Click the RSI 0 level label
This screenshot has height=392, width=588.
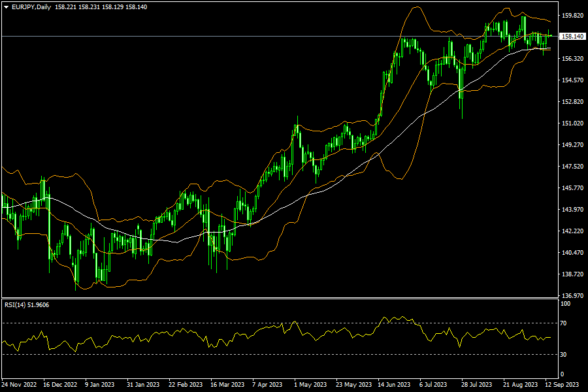[562, 374]
